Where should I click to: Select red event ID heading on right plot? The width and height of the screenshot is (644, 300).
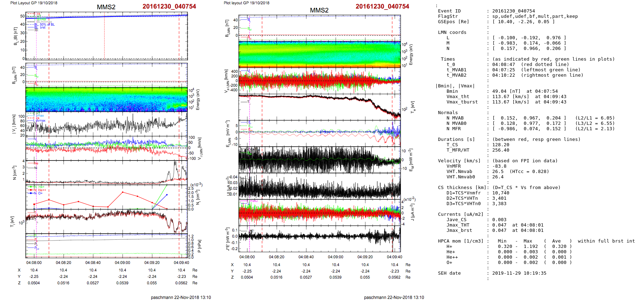click(382, 6)
